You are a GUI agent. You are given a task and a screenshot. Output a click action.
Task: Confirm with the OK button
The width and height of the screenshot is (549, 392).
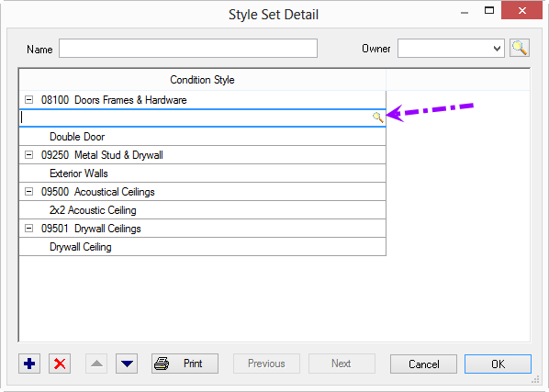[x=498, y=364]
